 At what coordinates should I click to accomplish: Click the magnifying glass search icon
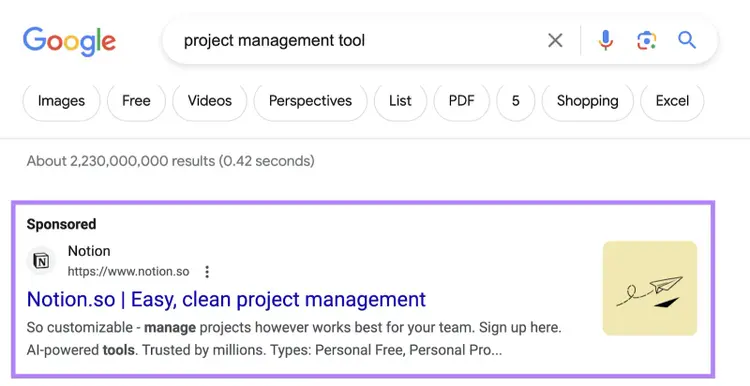[x=687, y=40]
